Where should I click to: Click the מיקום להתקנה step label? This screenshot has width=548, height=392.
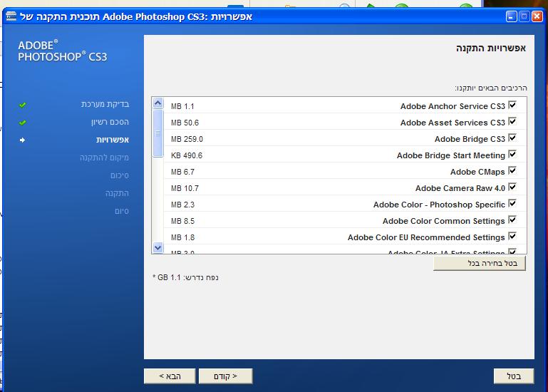(104, 158)
